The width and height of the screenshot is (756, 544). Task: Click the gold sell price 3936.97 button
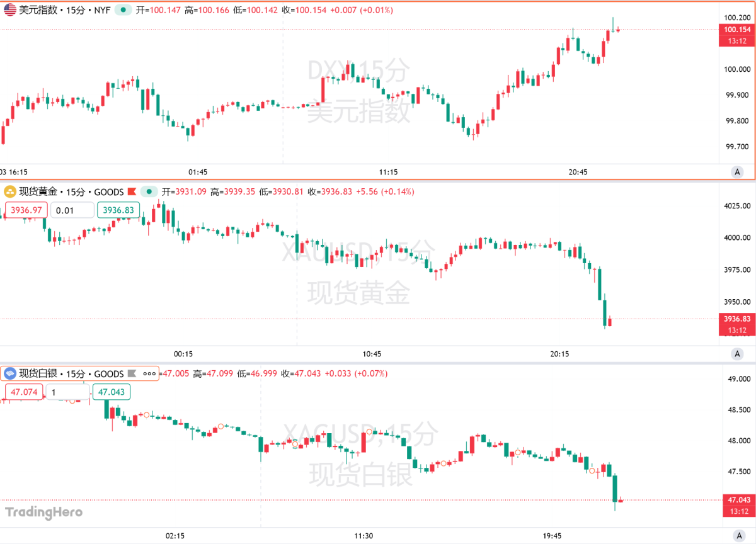pyautogui.click(x=26, y=210)
